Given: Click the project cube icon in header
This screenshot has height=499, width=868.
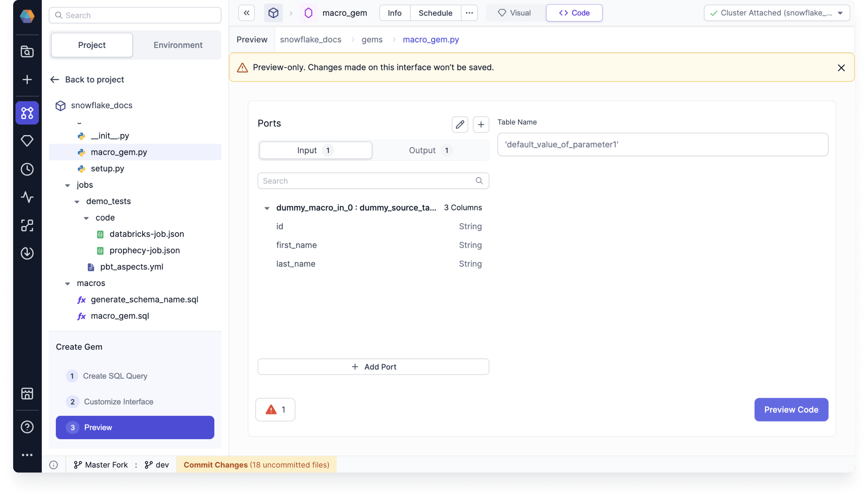Looking at the screenshot, I should (273, 13).
